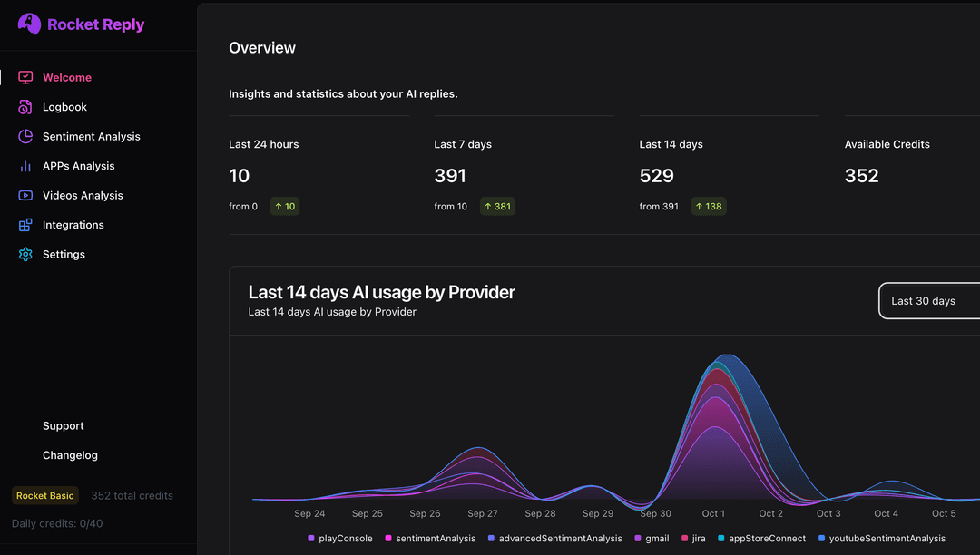This screenshot has width=980, height=555.
Task: Open APPs Analysis via the bar-chart icon
Action: [25, 166]
